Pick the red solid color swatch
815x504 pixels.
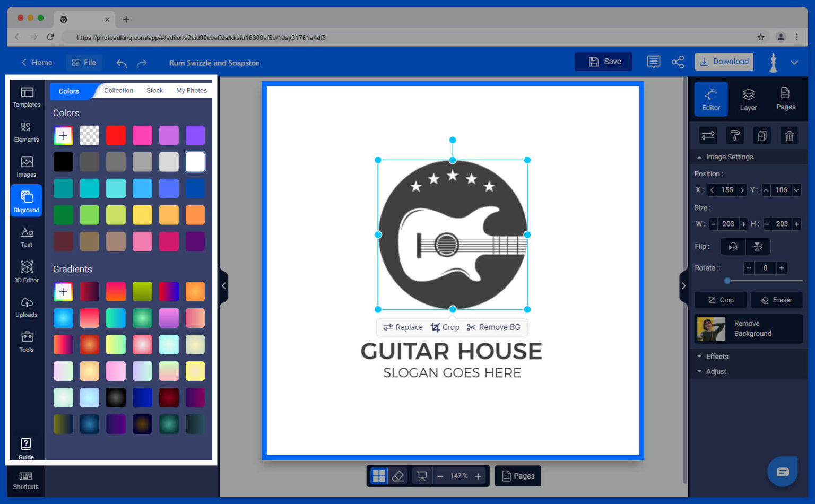coord(116,135)
